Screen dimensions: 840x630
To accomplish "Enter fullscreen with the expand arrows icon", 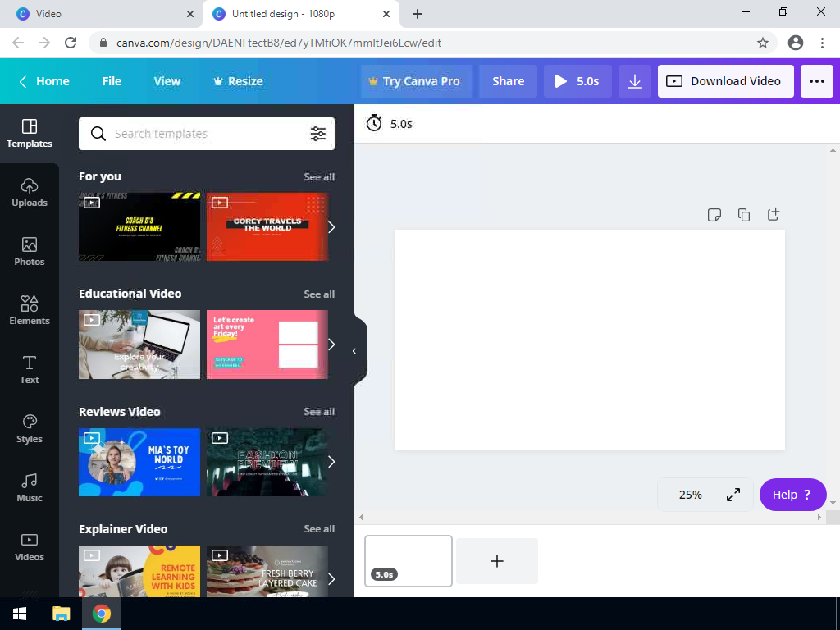I will 733,495.
